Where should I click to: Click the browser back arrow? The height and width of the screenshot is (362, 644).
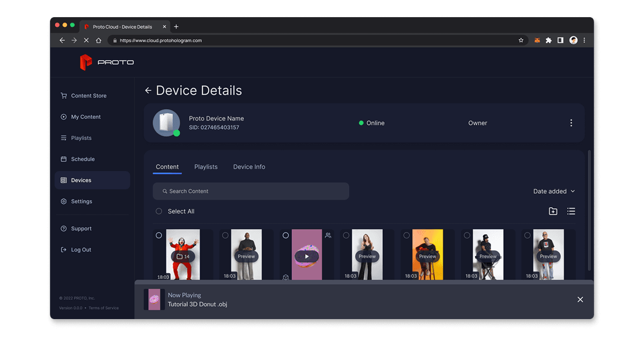[62, 40]
